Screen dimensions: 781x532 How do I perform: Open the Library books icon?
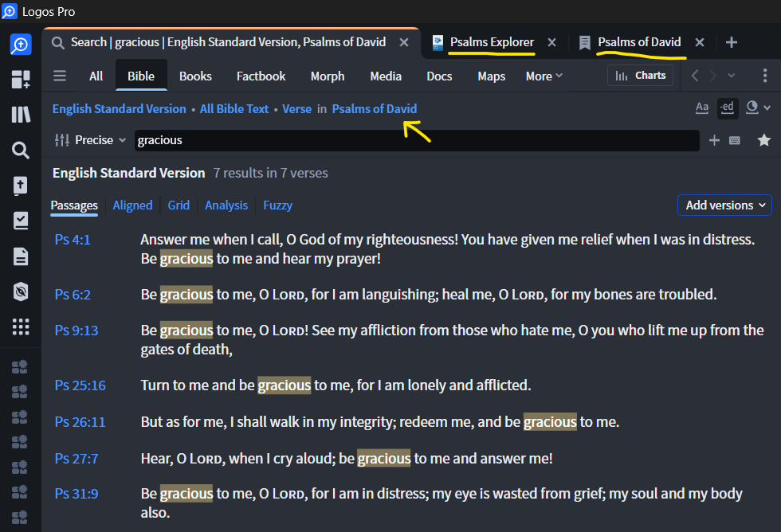(21, 115)
